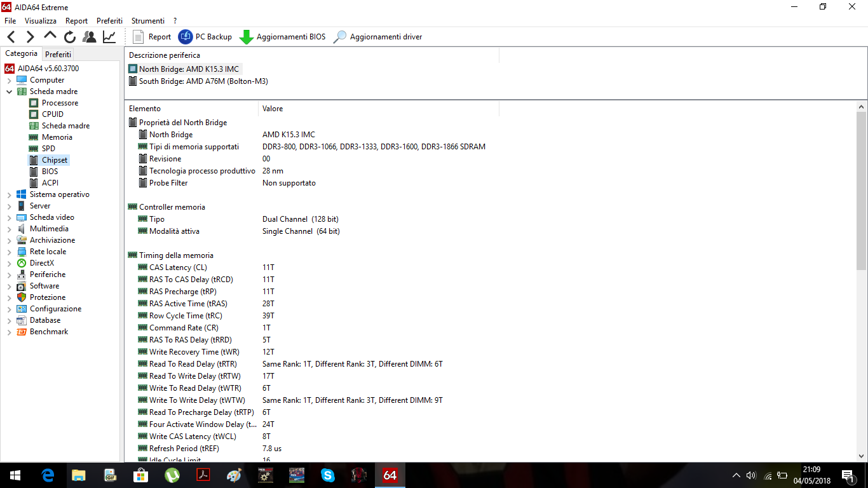This screenshot has height=488, width=868.
Task: Expand the Rete locale tree node
Action: click(x=9, y=252)
